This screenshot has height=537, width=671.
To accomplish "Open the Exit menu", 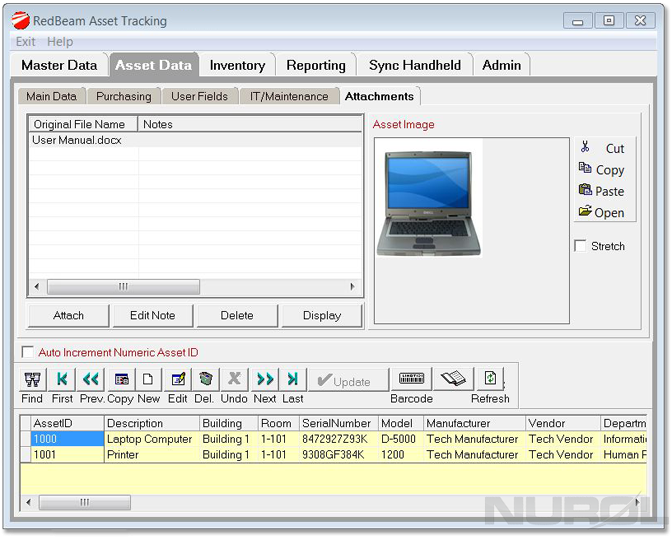I will [25, 42].
